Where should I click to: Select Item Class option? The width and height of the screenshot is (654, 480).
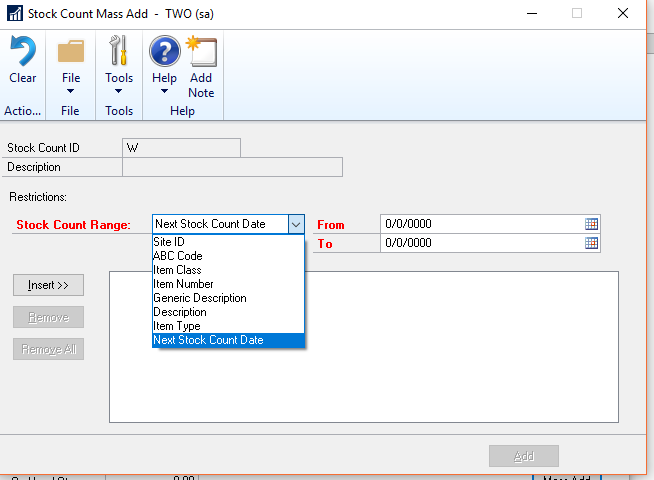(177, 270)
